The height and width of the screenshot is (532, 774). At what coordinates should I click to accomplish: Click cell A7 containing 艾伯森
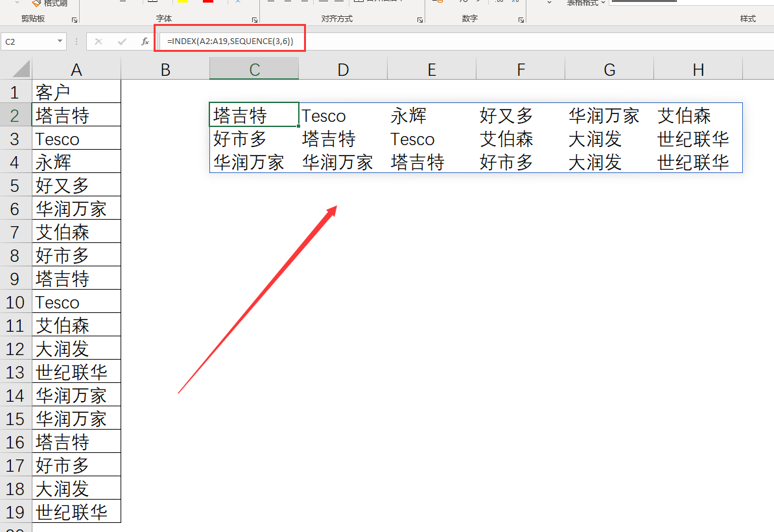76,231
